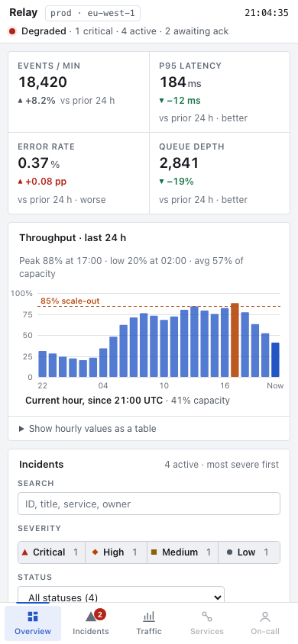Click the red triangle icon in the Critical filter
This screenshot has height=644, width=298.
(25, 552)
